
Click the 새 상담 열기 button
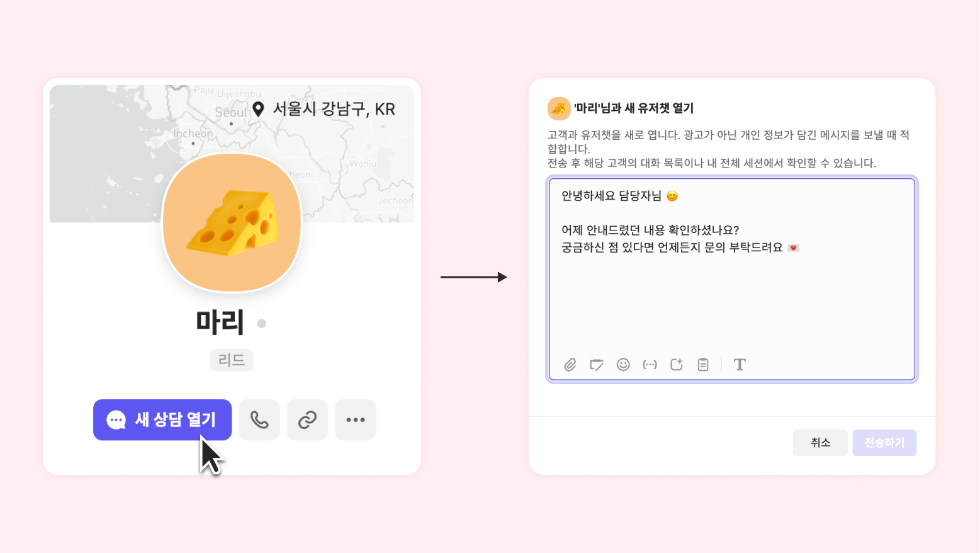162,419
